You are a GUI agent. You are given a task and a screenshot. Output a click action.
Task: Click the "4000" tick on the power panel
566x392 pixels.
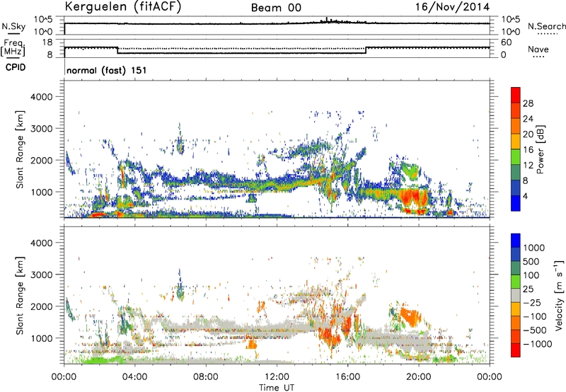42,97
